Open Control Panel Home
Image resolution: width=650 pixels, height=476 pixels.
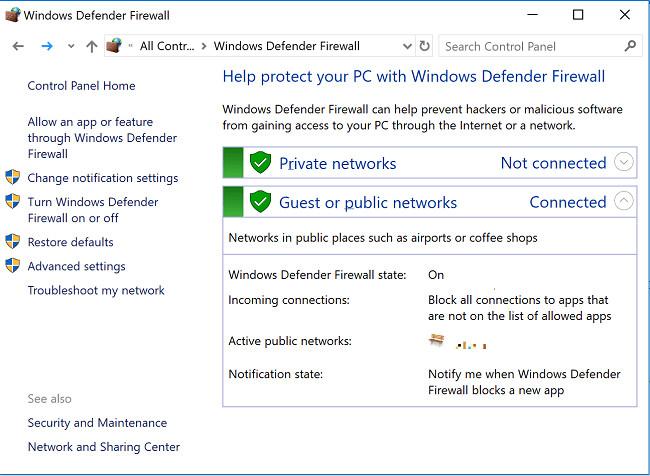(x=81, y=85)
